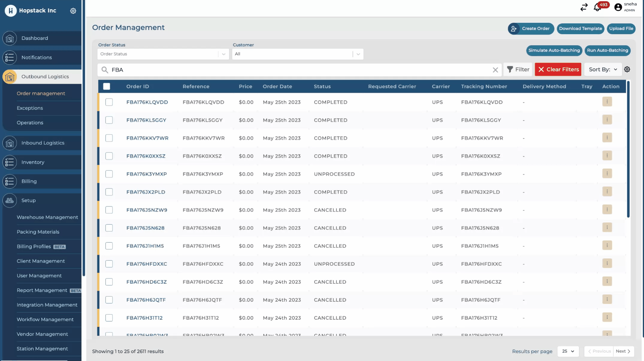Open the Sort By dropdown

coord(603,70)
